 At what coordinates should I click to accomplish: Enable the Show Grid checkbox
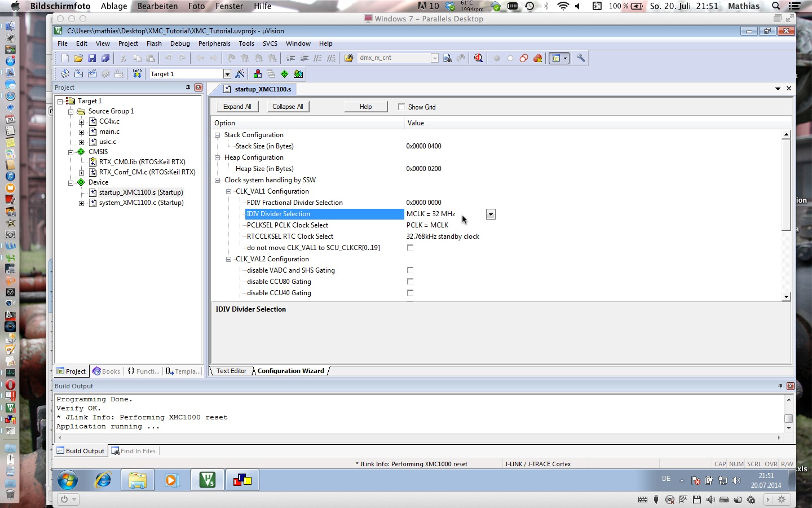401,107
